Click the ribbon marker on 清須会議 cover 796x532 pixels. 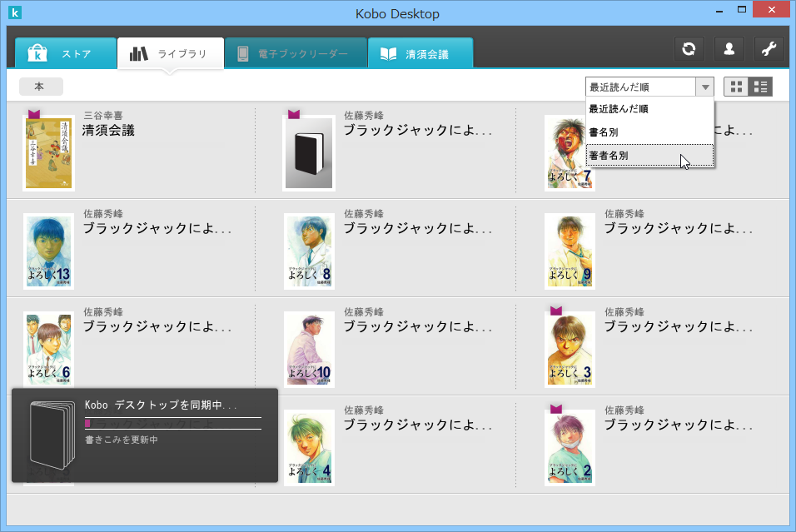coord(34,114)
